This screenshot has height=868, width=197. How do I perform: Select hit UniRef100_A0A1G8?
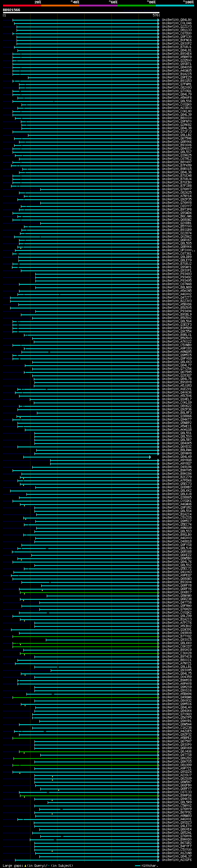[x=177, y=430]
